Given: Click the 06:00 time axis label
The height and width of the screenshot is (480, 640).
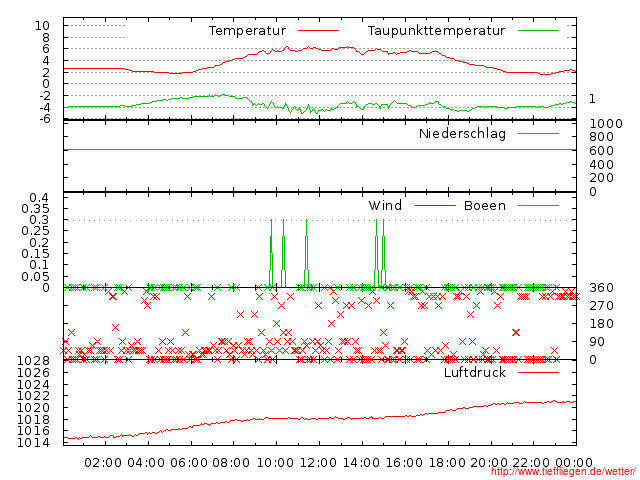Looking at the screenshot, I should click(189, 463).
